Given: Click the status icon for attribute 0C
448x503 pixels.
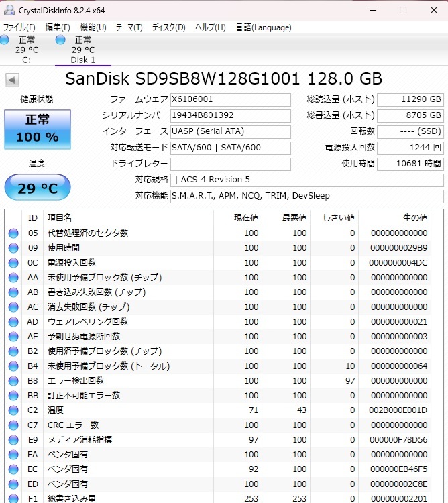Looking at the screenshot, I should (x=13, y=263).
